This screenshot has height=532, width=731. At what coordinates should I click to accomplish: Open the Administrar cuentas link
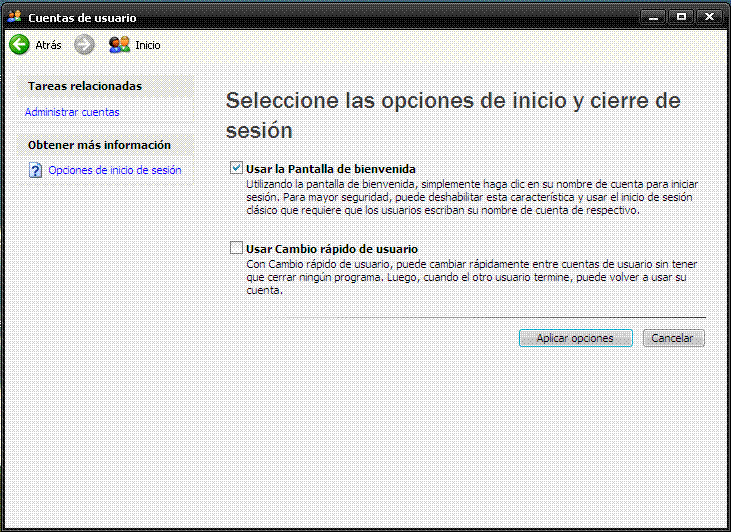[72, 112]
